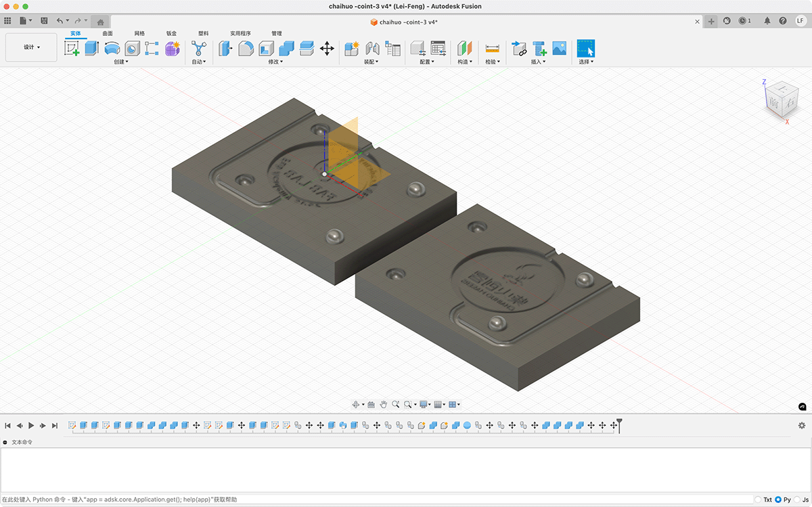Open Display Settings monitor dropdown
The width and height of the screenshot is (812, 507).
[x=425, y=404]
